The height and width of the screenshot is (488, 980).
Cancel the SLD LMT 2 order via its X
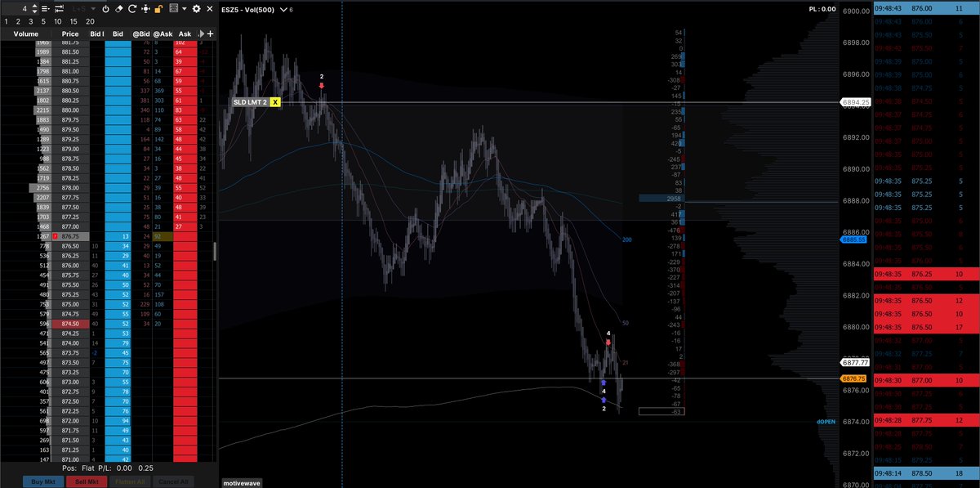point(274,104)
